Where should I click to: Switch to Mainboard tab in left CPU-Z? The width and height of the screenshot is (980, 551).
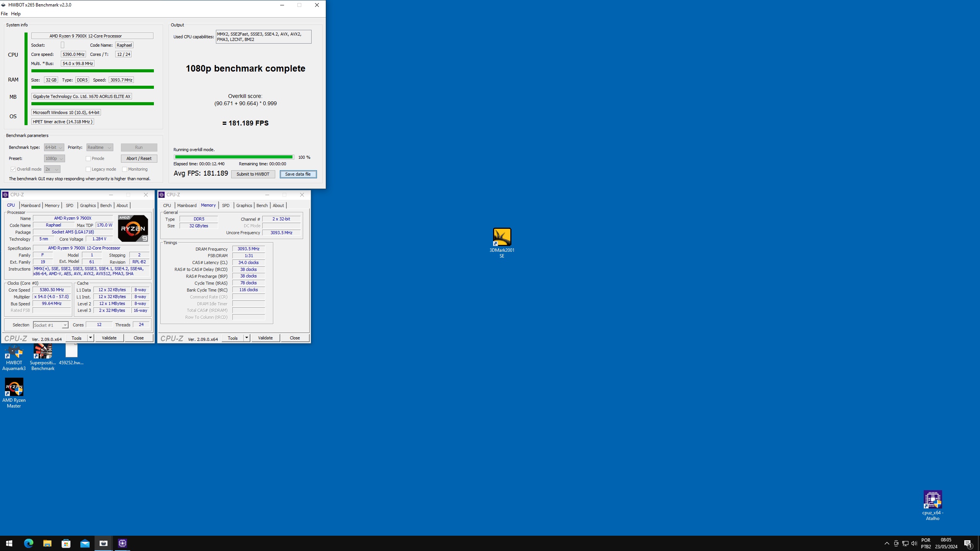coord(31,205)
